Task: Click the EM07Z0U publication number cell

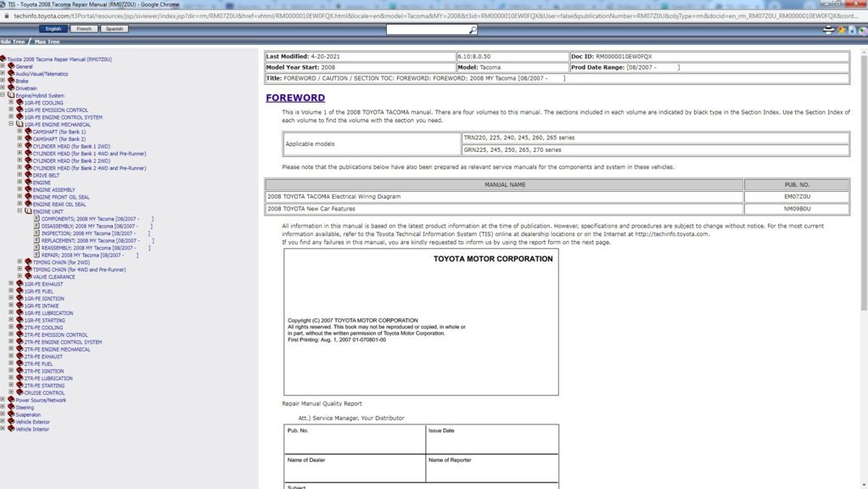Action: coord(797,197)
